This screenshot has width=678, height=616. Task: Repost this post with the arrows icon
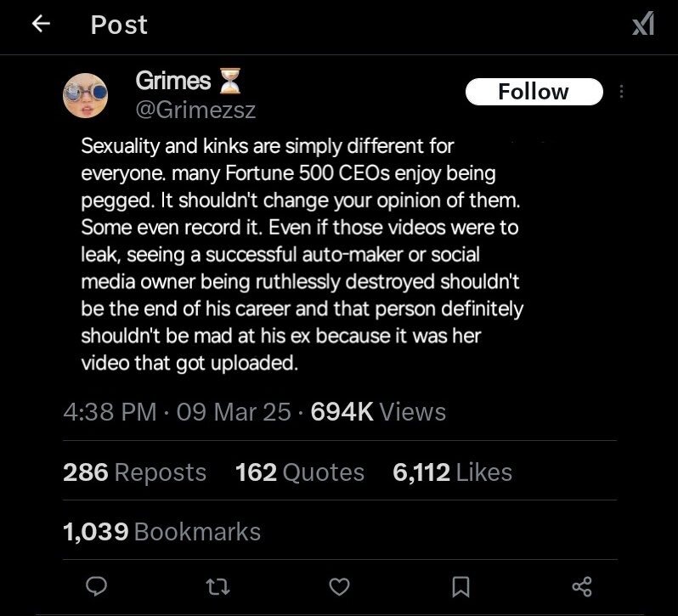(218, 585)
